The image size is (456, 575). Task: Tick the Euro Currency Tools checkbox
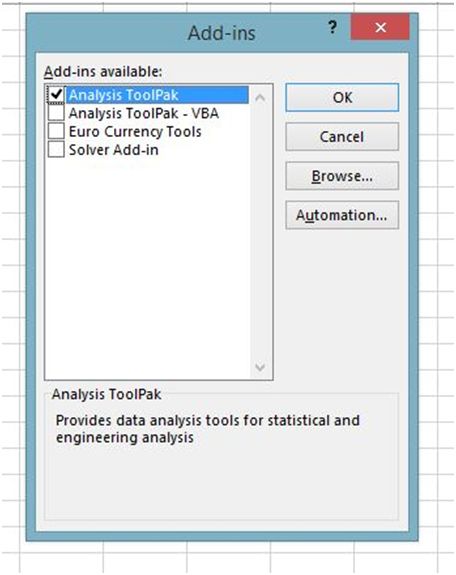pyautogui.click(x=56, y=131)
